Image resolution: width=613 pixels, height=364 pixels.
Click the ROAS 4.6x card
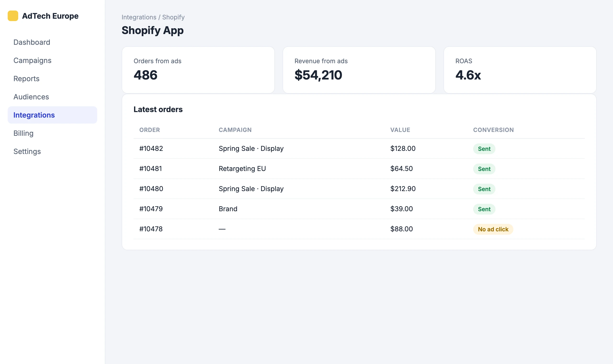click(520, 70)
